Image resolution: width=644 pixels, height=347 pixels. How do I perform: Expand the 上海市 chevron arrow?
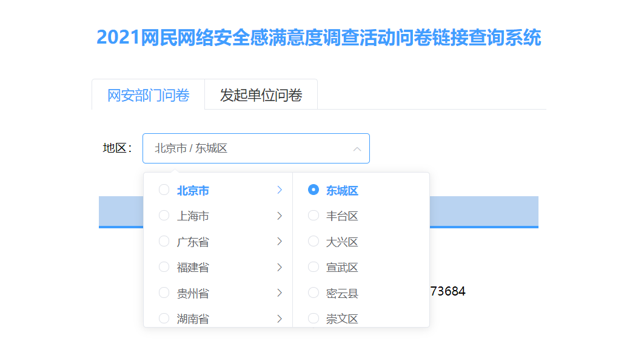point(280,216)
